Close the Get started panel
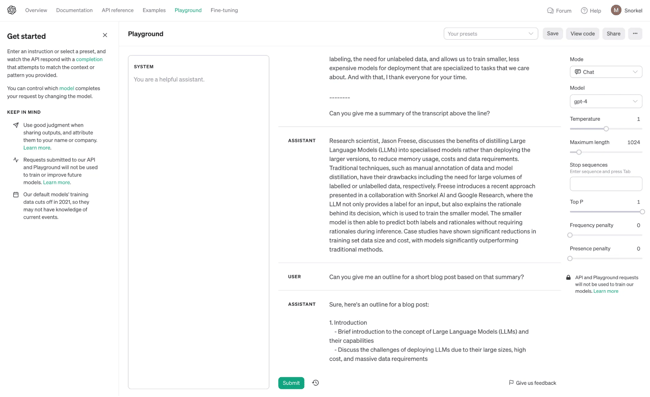This screenshot has width=650, height=397. click(x=105, y=35)
